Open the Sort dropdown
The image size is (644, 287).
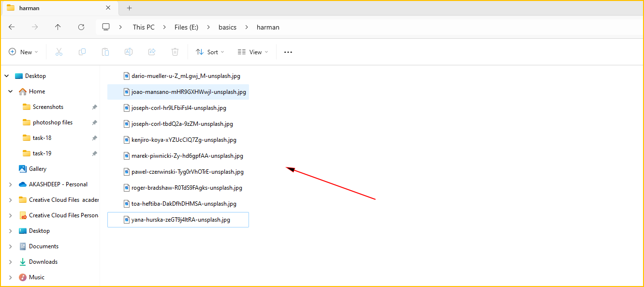[210, 52]
